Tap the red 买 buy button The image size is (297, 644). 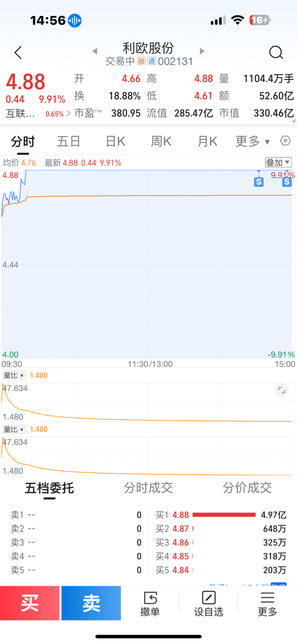tap(30, 603)
